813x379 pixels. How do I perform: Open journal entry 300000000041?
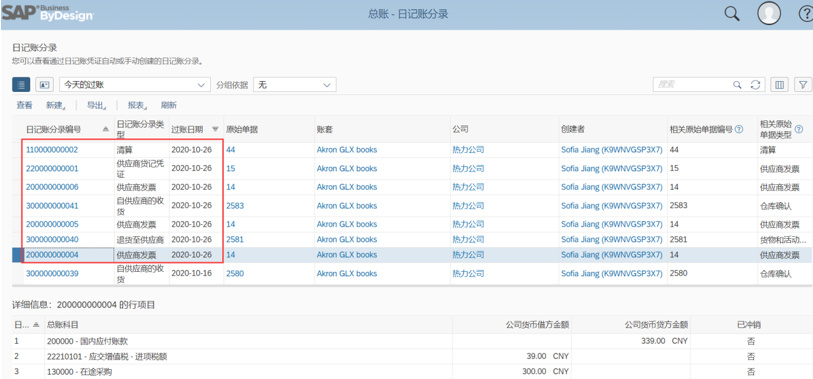(52, 206)
